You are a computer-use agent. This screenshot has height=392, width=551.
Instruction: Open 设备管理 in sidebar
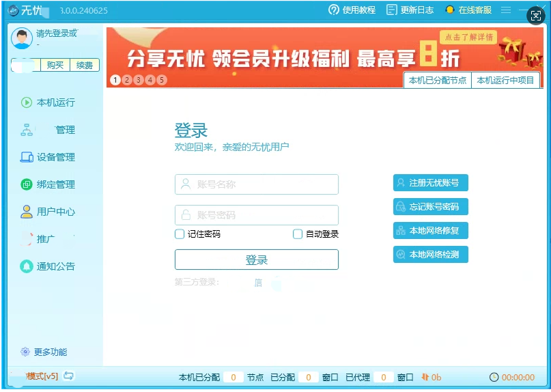pos(48,157)
